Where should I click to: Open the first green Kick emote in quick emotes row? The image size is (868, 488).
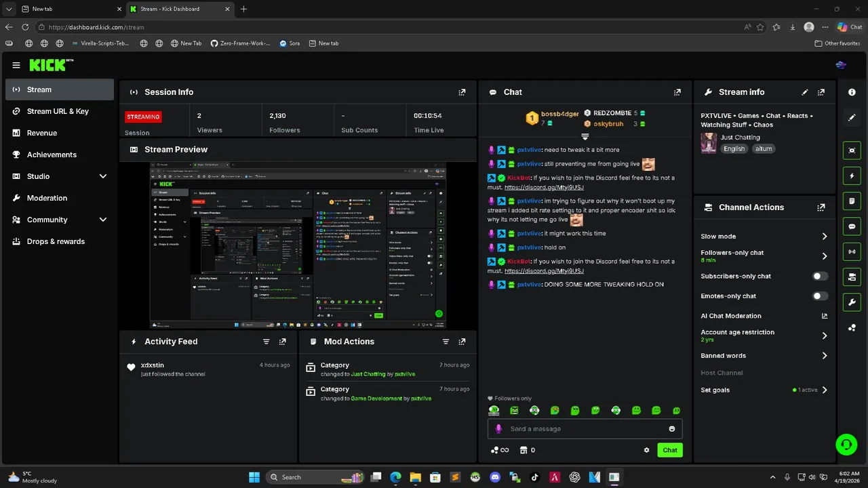click(x=494, y=411)
